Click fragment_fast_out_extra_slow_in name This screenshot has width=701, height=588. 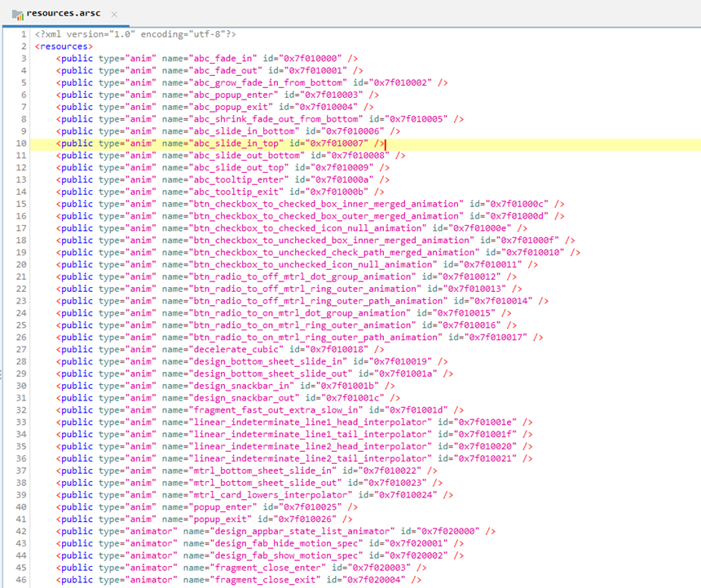276,409
